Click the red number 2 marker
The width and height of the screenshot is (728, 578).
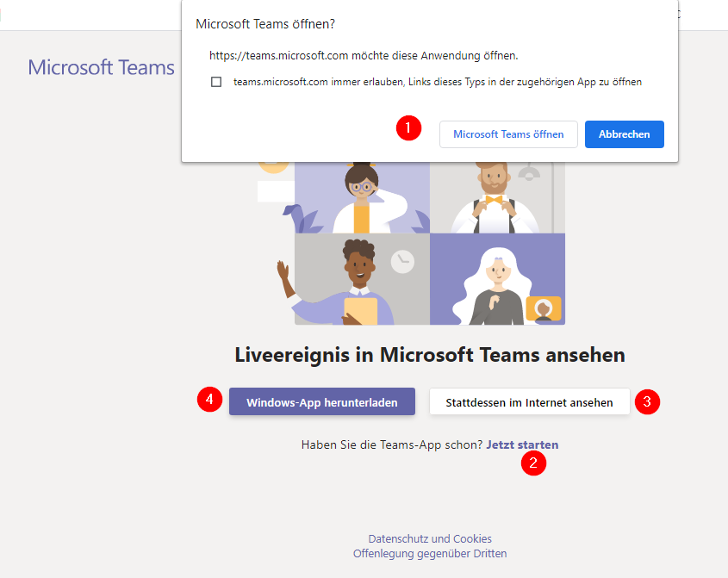[x=533, y=463]
